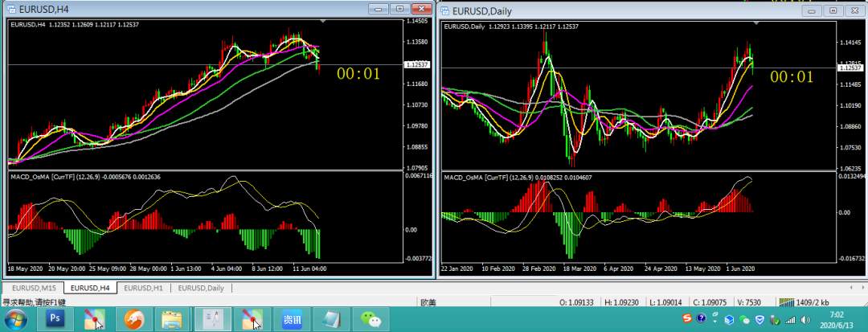
Task: Switch to the EURUSD,M15 chart tab
Action: point(33,289)
